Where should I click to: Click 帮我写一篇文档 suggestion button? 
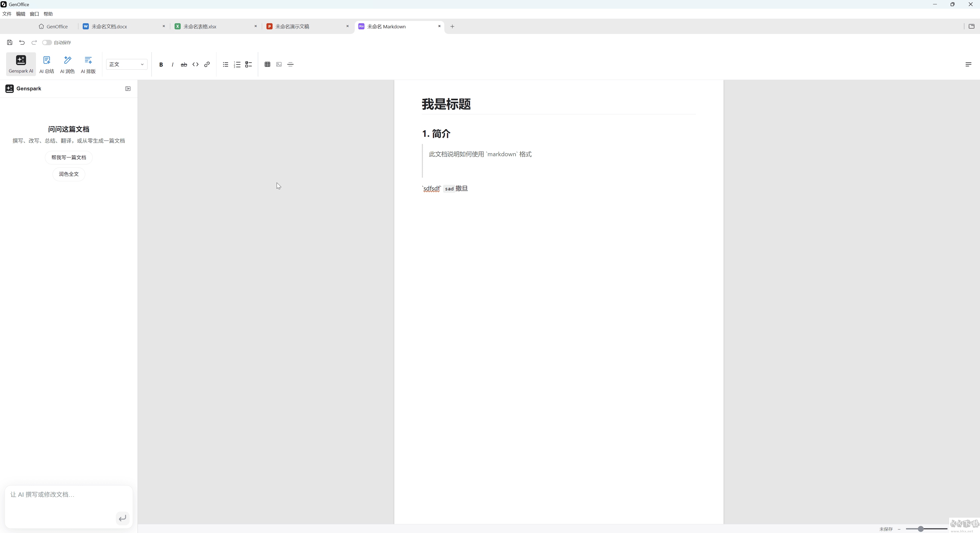(69, 158)
